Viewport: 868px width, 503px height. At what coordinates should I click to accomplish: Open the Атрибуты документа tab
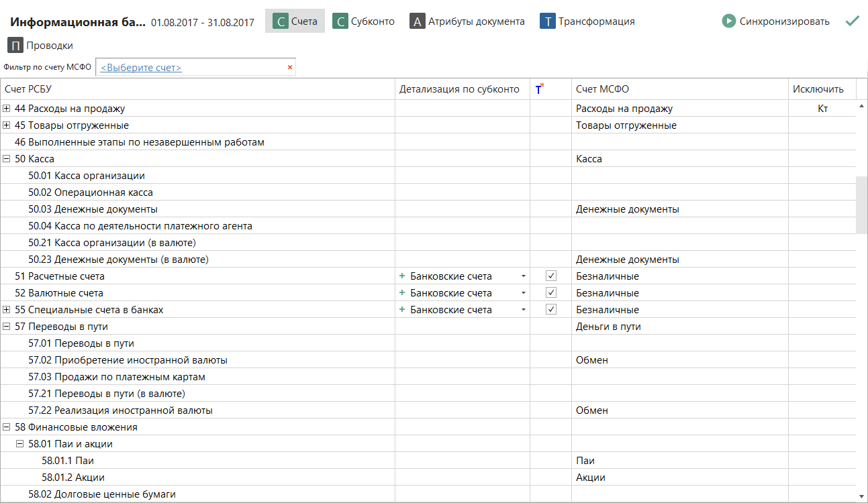click(x=467, y=21)
